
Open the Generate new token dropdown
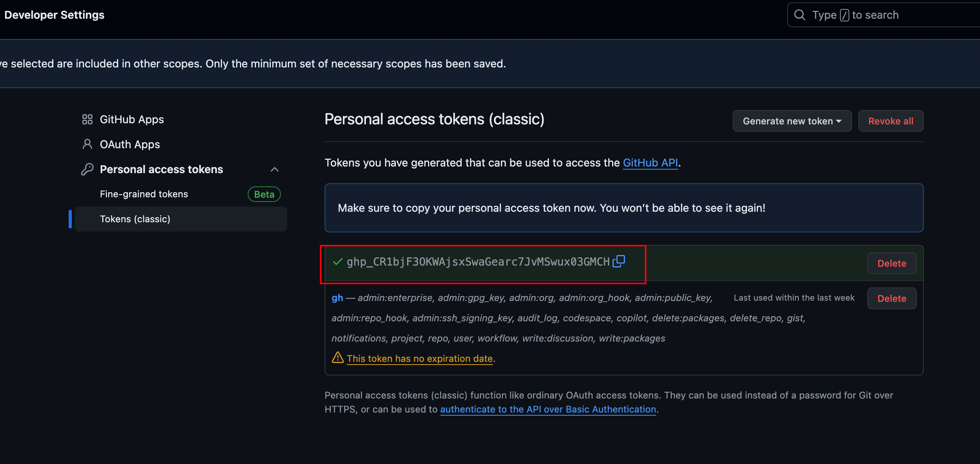click(x=792, y=121)
